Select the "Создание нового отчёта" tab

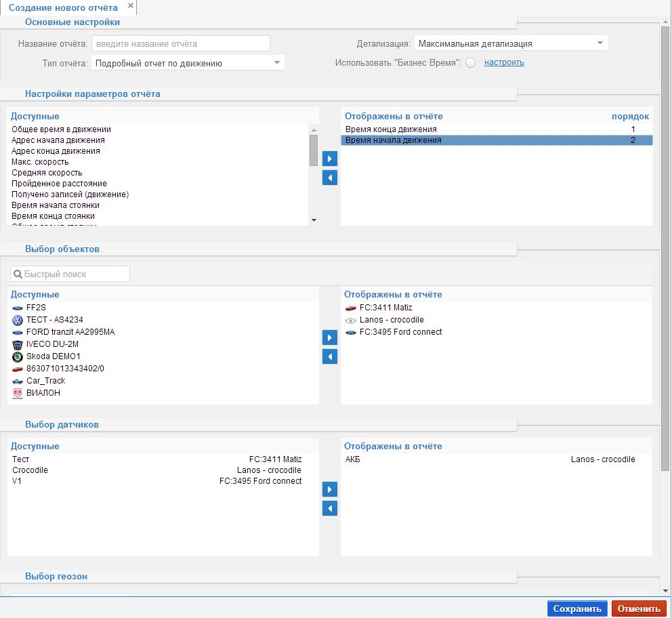(x=63, y=8)
